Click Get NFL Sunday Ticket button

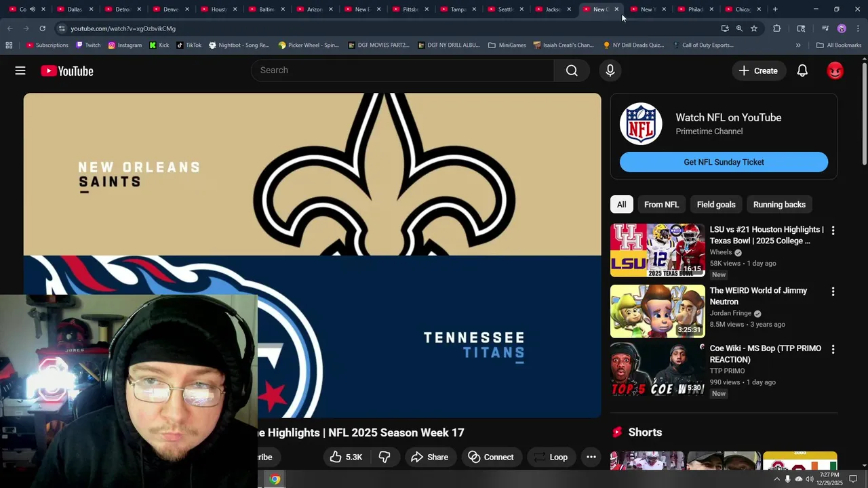pyautogui.click(x=724, y=162)
